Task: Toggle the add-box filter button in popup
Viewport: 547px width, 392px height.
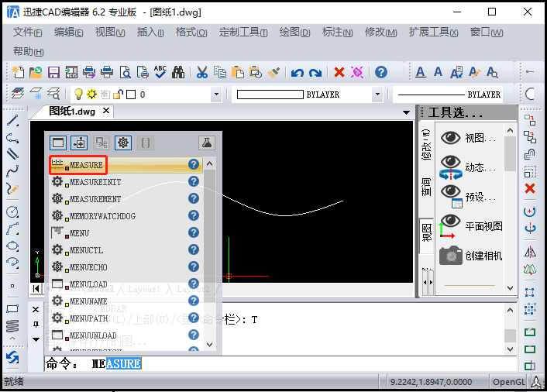Action: point(79,143)
